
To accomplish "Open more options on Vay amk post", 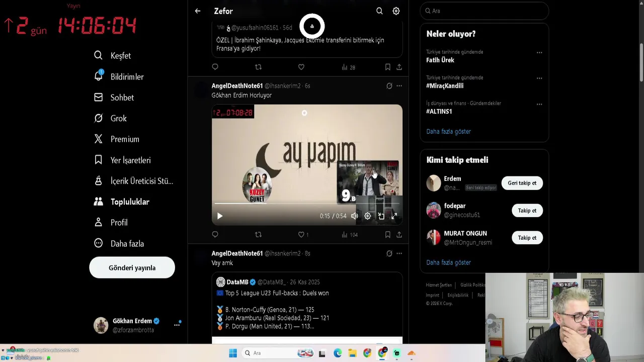I will point(399,253).
